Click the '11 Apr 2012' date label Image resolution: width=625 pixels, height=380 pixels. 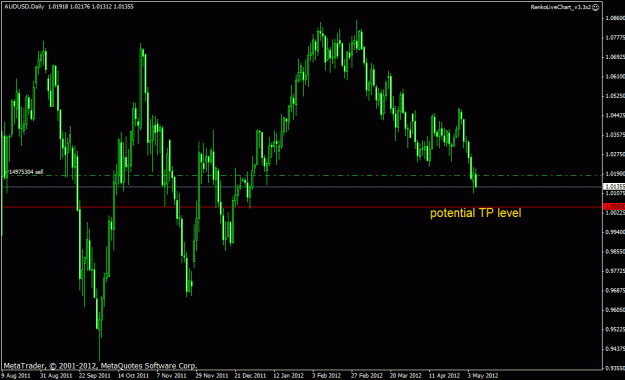[444, 376]
